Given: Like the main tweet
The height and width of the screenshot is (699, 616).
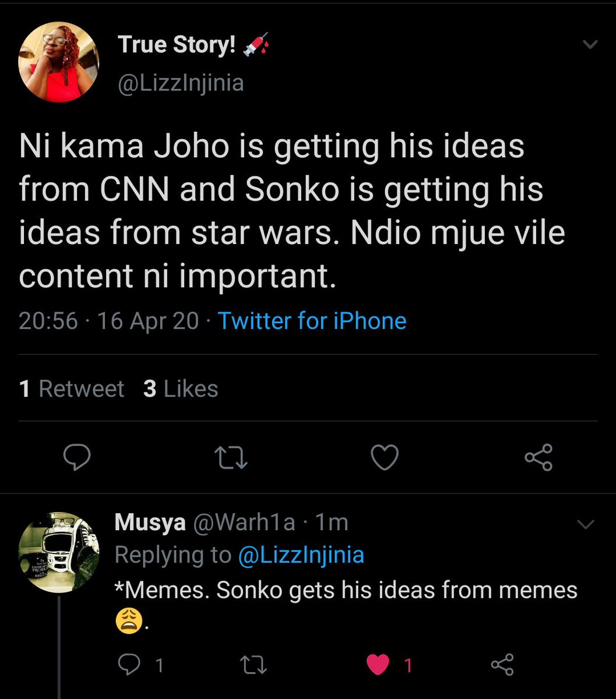Looking at the screenshot, I should pyautogui.click(x=385, y=457).
